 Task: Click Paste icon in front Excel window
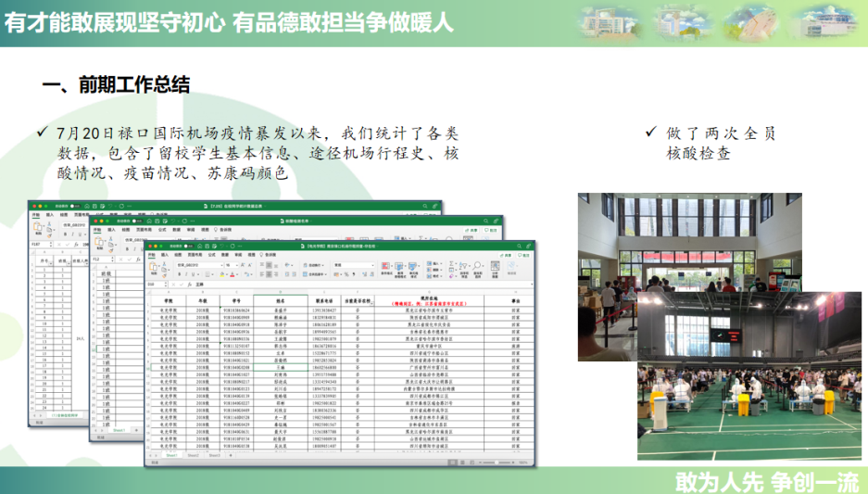[x=153, y=266]
